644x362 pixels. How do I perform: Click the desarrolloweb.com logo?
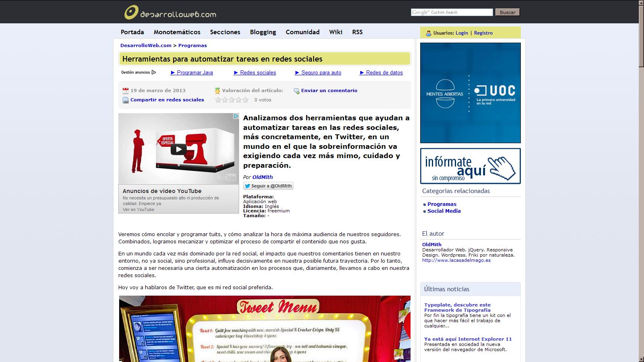click(170, 12)
